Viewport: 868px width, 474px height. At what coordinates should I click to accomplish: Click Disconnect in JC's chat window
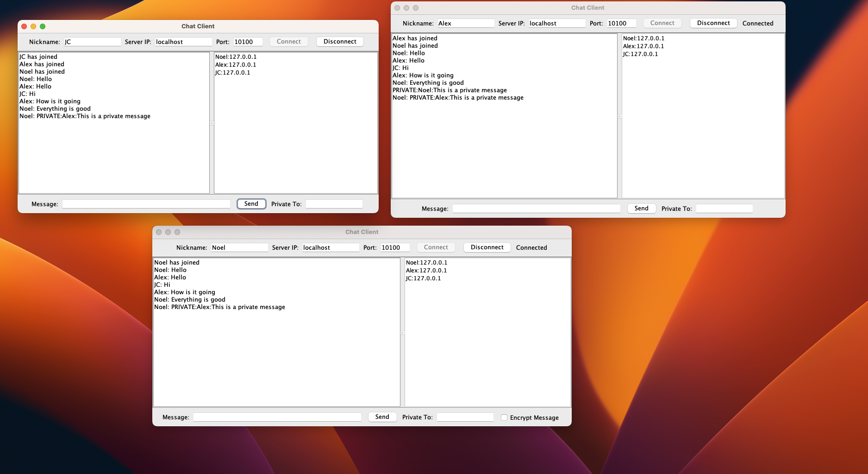coord(340,42)
